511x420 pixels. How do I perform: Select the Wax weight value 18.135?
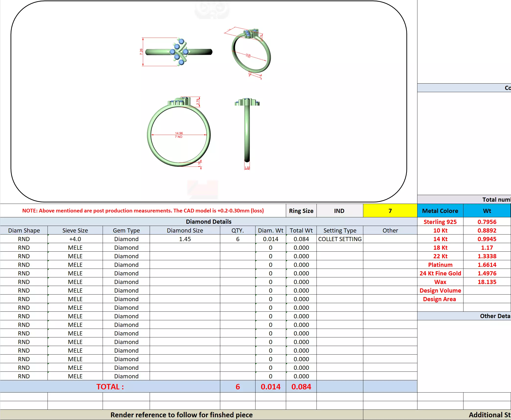click(487, 282)
